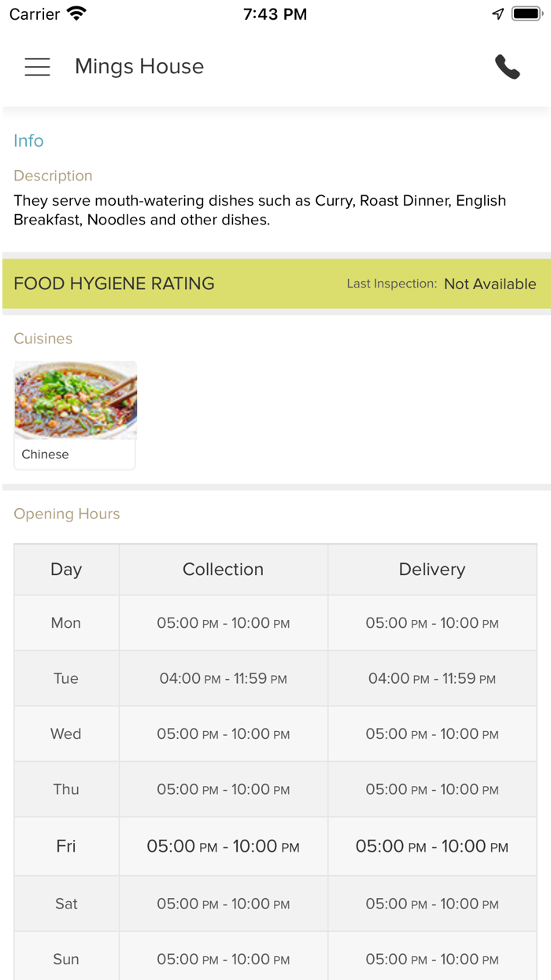The height and width of the screenshot is (980, 551).
Task: Select the Chinese cuisine thumbnail image
Action: [76, 400]
